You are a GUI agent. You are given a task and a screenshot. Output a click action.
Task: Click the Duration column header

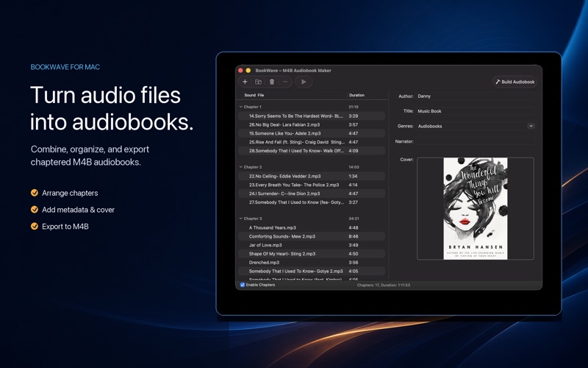(x=356, y=95)
